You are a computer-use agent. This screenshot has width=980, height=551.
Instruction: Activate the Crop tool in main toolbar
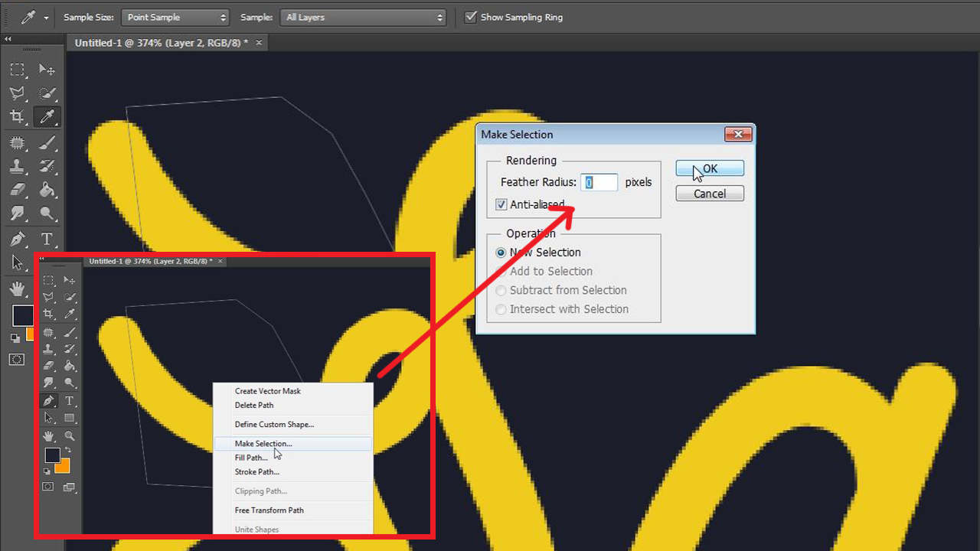[17, 117]
